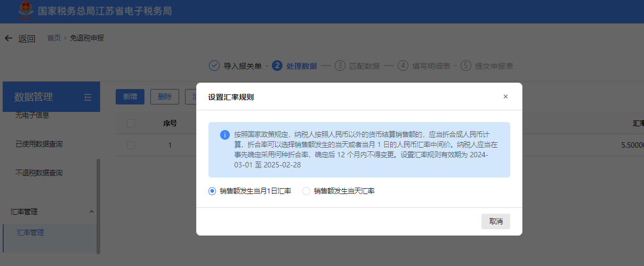Click the blue info icon in notice
The height and width of the screenshot is (266, 644).
225,135
